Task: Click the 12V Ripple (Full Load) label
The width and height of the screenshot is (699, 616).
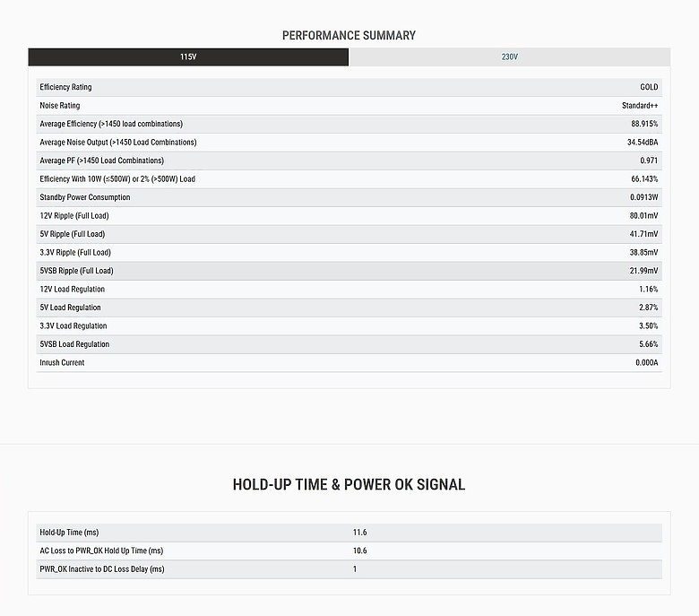Action: [x=74, y=215]
